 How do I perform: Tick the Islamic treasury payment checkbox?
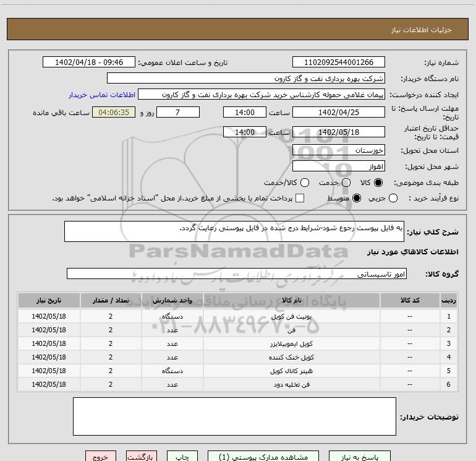(x=300, y=198)
